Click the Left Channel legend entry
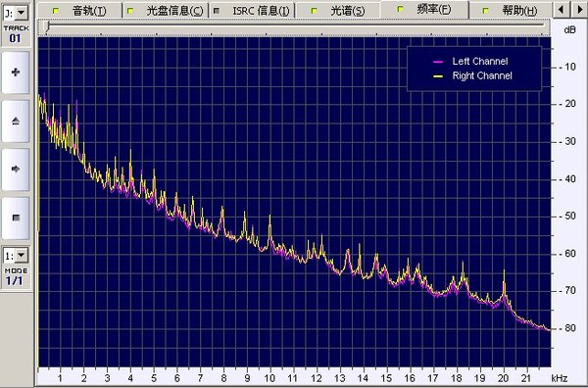The image size is (588, 388). pos(470,61)
